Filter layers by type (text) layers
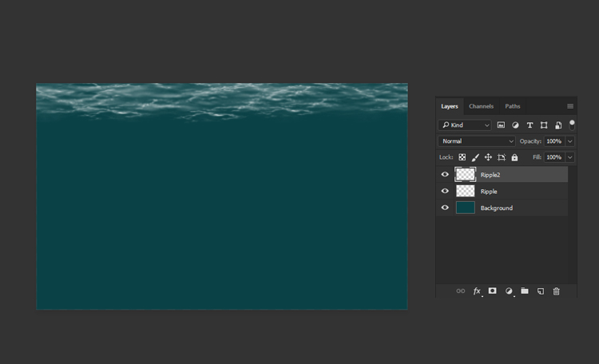 coord(530,125)
